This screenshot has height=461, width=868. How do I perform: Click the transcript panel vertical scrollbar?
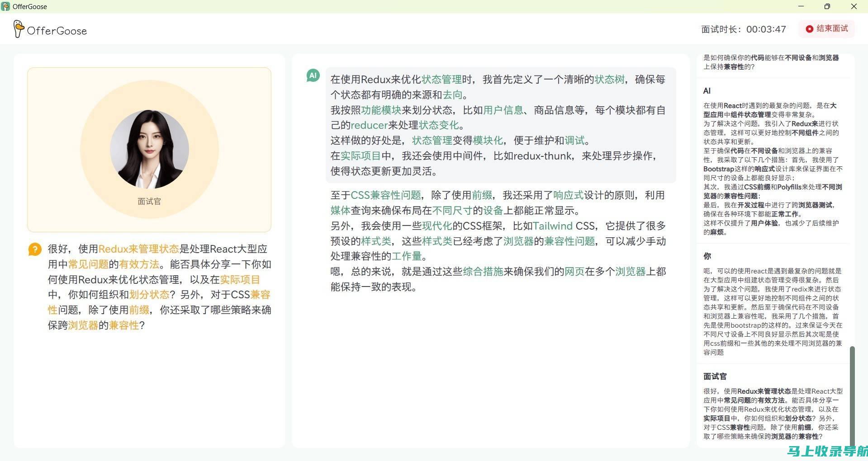click(x=852, y=396)
